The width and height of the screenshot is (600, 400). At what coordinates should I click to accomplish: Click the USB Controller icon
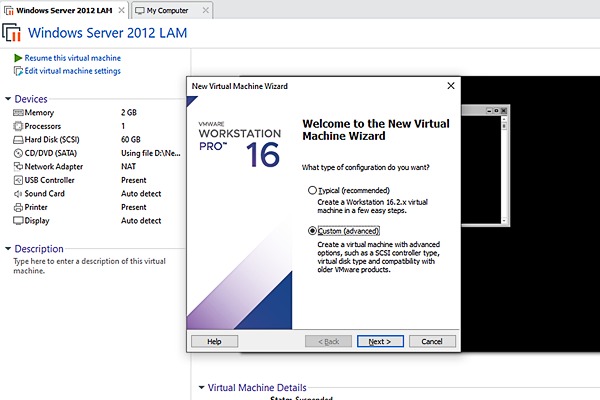tap(18, 180)
